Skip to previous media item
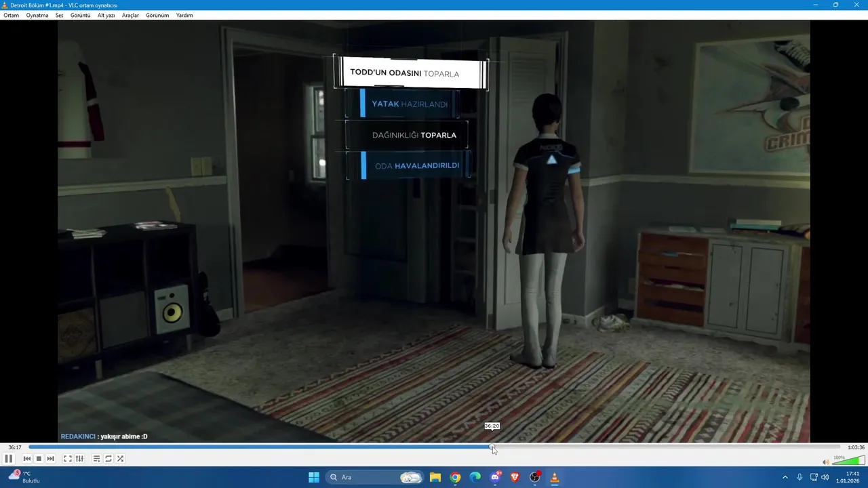Image resolution: width=868 pixels, height=488 pixels. pos(27,459)
